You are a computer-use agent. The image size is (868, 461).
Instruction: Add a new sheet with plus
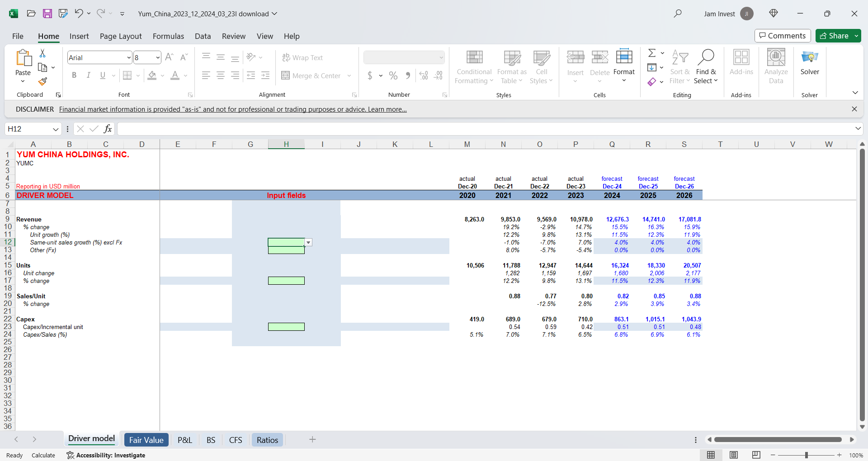312,439
